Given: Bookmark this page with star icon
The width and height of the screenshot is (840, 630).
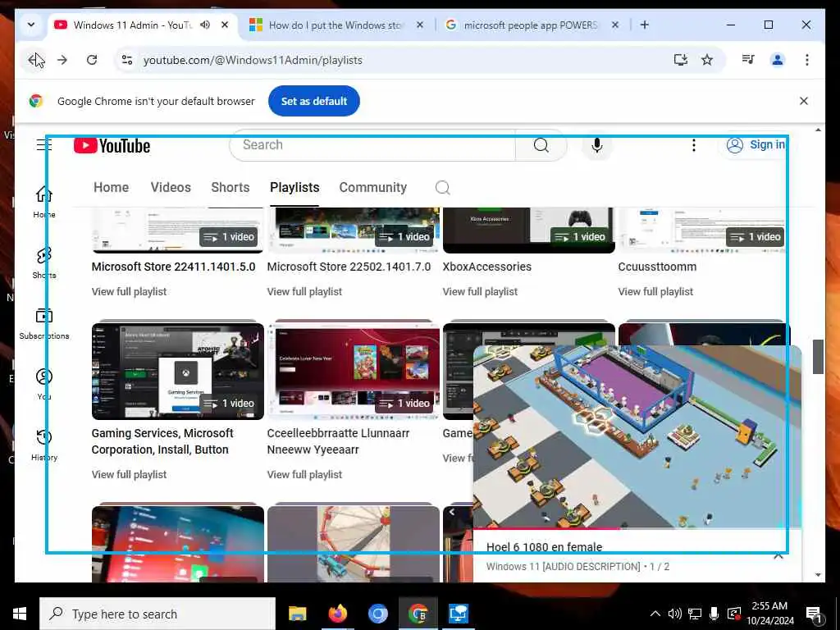Looking at the screenshot, I should [x=707, y=60].
